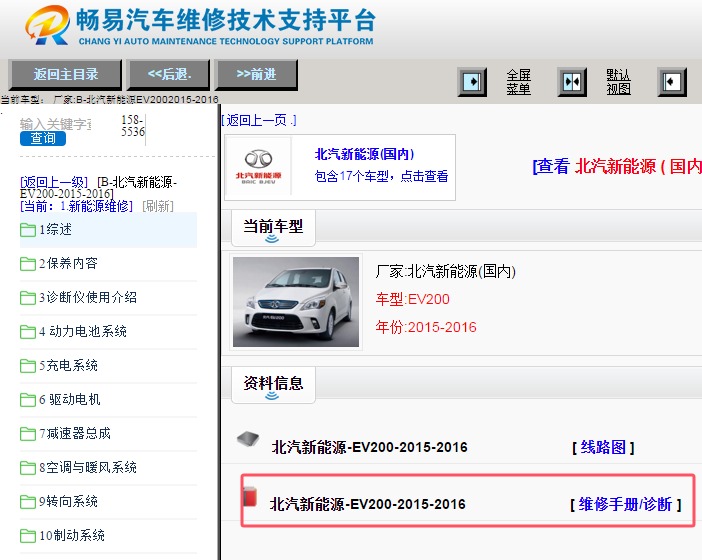
Task: Click the 查看 北汽新能源 red-blue heading link
Action: [x=617, y=167]
